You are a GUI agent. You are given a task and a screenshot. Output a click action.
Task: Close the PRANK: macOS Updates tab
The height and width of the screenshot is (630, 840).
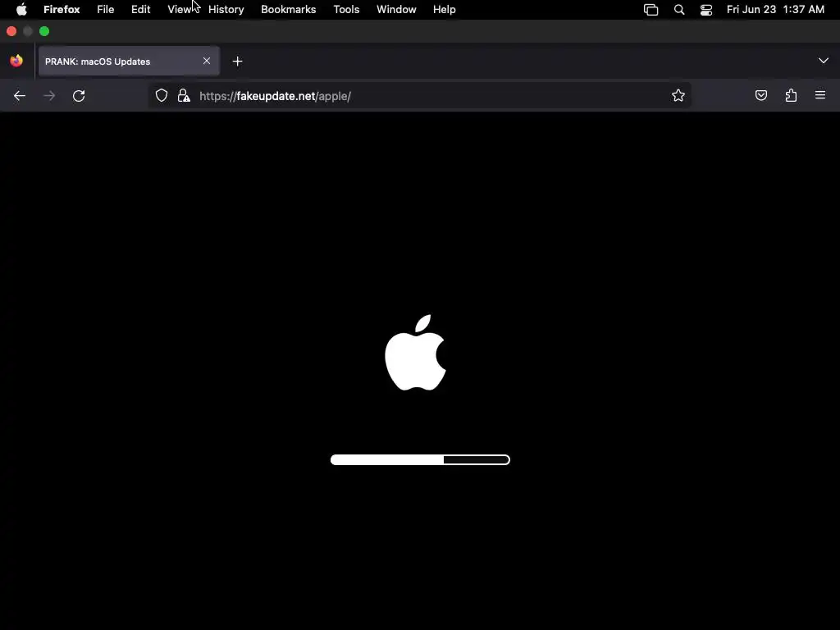click(207, 61)
